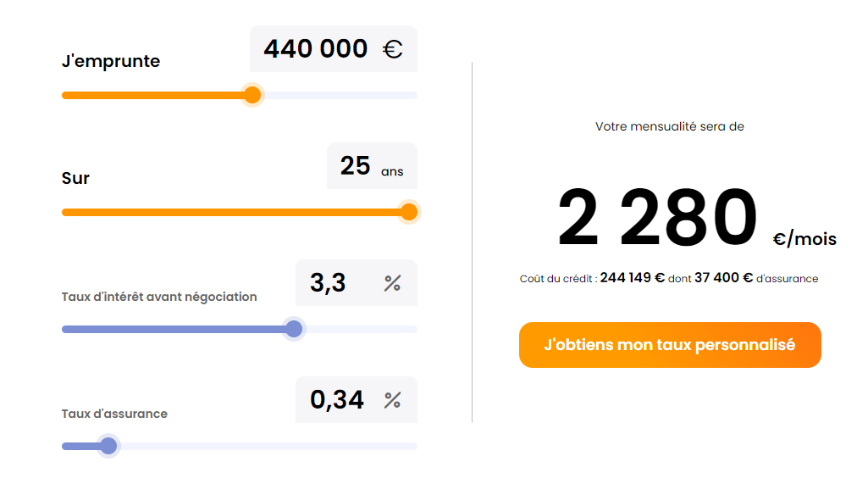Click the 37 400 € insurance cost amount
The height and width of the screenshot is (484, 868).
[723, 278]
